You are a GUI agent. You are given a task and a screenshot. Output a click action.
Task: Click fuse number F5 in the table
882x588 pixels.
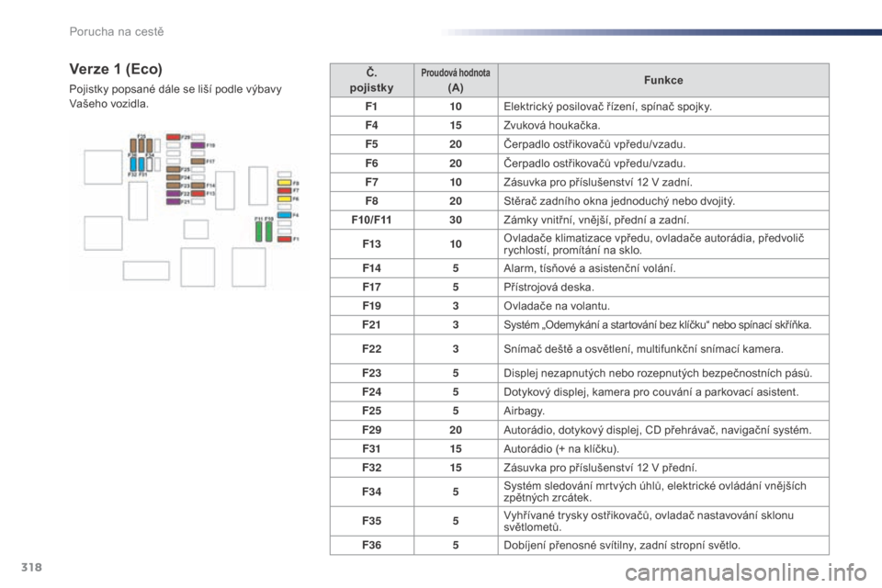[x=372, y=144]
